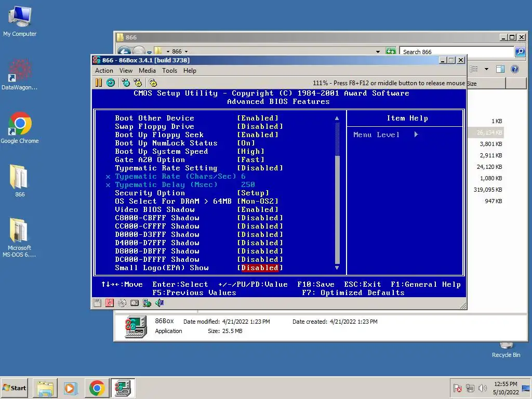Click in the Search 866 field
The image size is (532, 399).
[456, 51]
